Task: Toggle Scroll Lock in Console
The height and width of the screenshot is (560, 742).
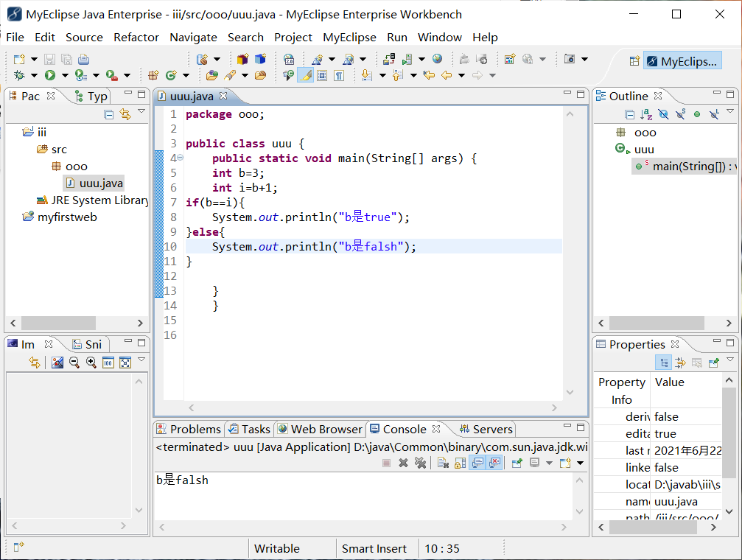Action: pos(460,463)
